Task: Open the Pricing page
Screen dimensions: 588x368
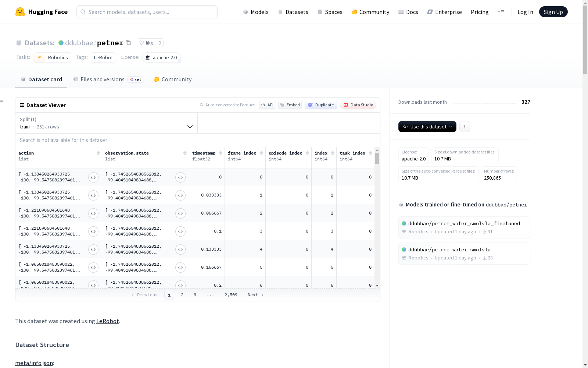Action: (x=480, y=12)
